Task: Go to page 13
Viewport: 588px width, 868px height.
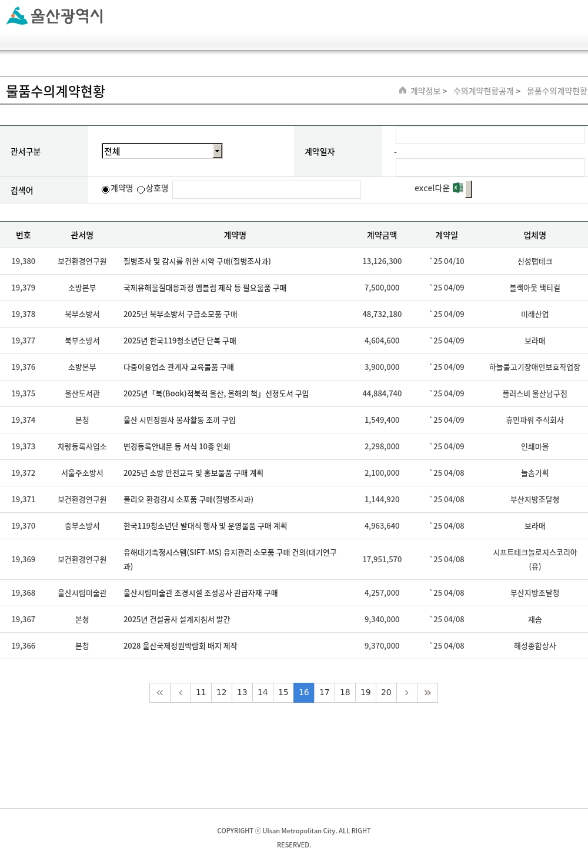Action: pos(242,692)
